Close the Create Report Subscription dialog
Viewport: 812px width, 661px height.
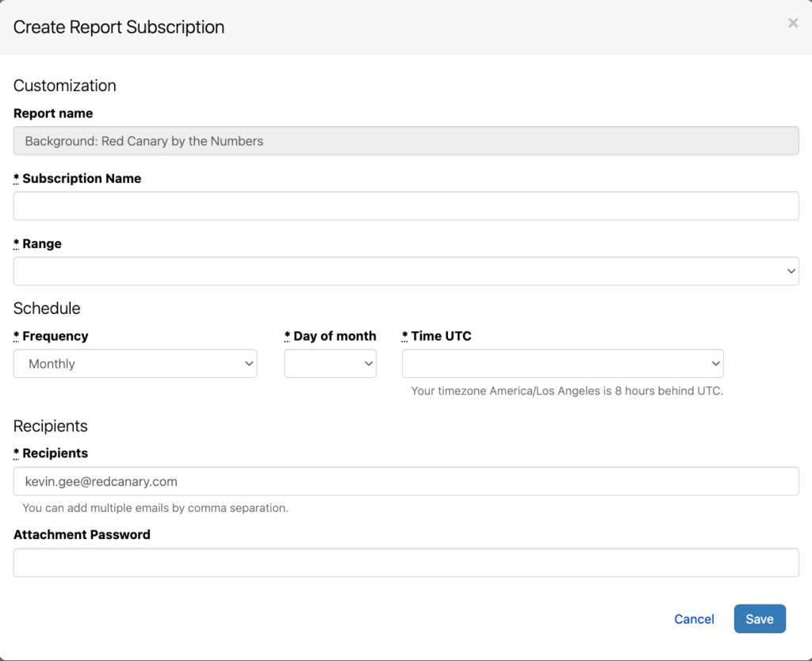click(792, 24)
